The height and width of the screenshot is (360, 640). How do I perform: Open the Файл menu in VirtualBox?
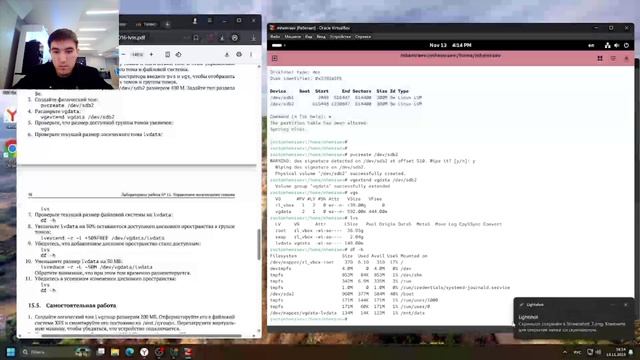coord(275,37)
